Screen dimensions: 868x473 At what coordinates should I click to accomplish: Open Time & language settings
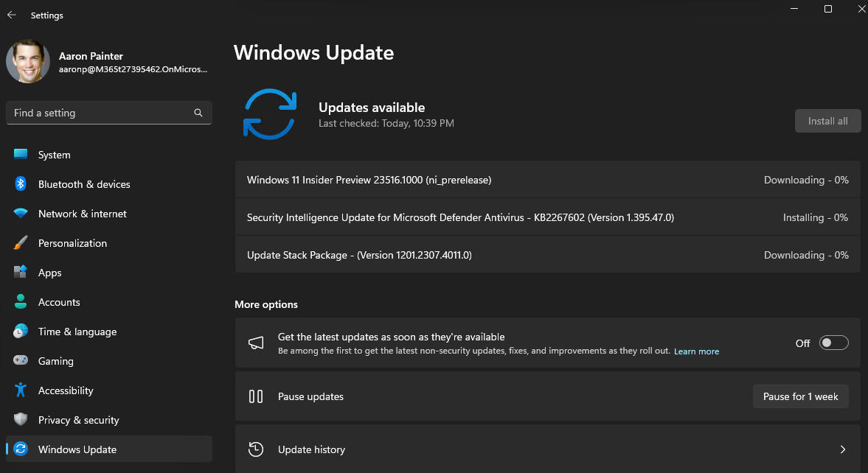click(109, 332)
